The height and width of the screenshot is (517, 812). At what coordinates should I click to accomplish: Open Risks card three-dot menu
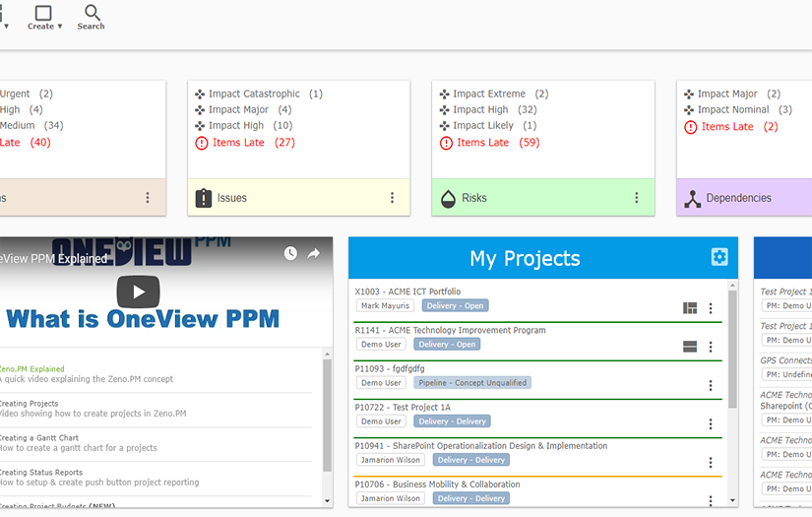tap(637, 197)
